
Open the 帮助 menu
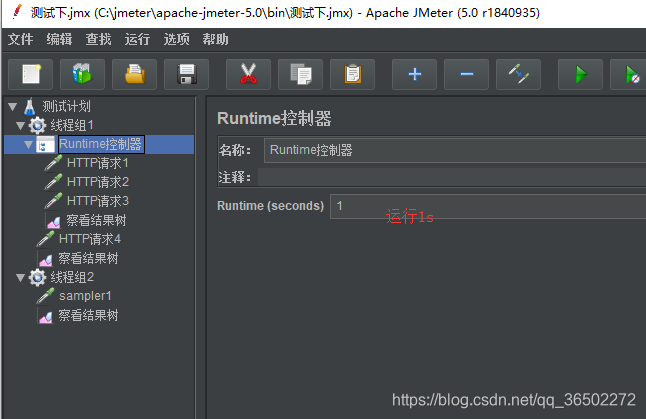[215, 39]
